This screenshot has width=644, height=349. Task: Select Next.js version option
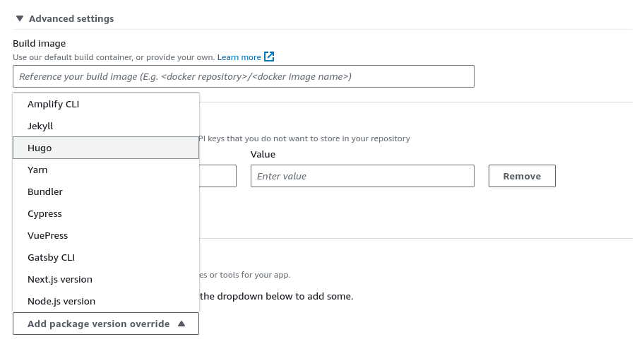(106, 280)
